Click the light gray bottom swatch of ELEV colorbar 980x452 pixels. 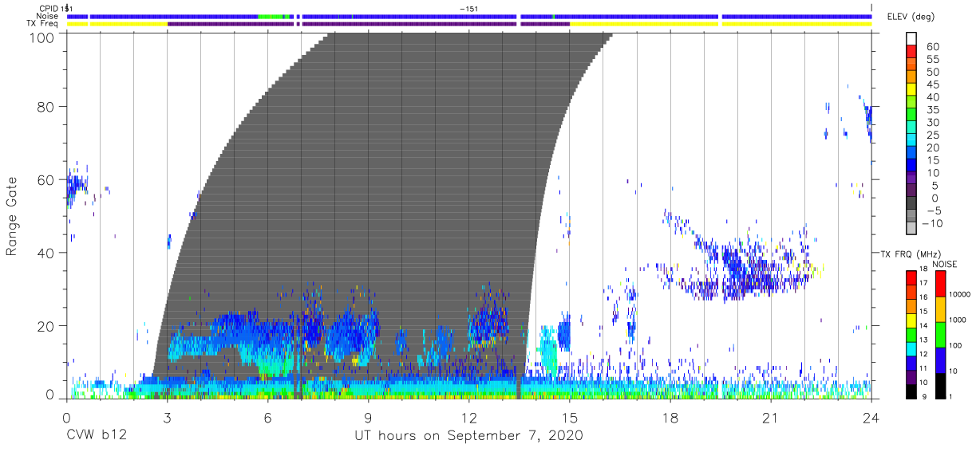coord(911,228)
